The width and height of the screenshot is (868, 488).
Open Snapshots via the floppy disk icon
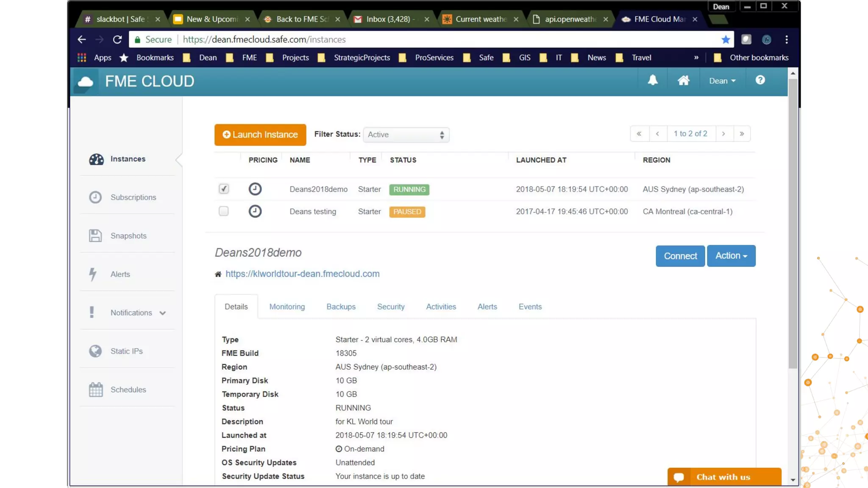coord(95,236)
